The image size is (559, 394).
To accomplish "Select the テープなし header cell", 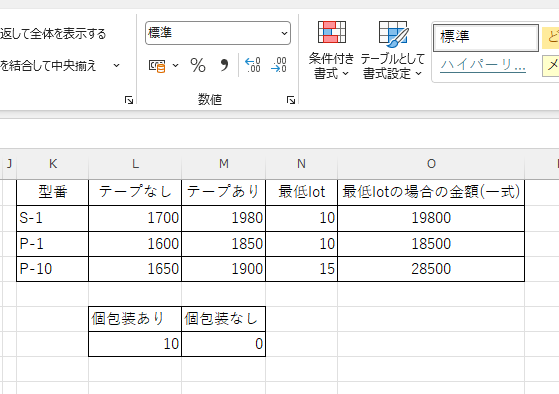I will (x=135, y=192).
